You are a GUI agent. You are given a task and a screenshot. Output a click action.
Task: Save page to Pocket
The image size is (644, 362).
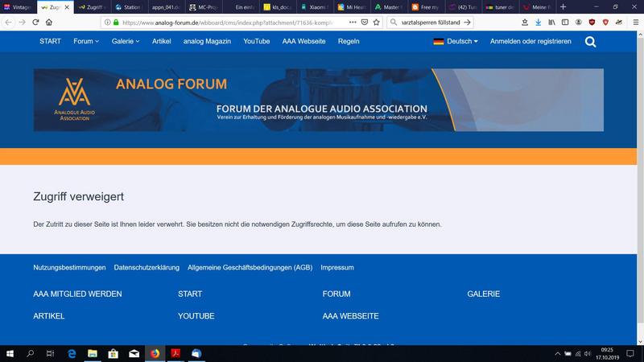pyautogui.click(x=365, y=23)
